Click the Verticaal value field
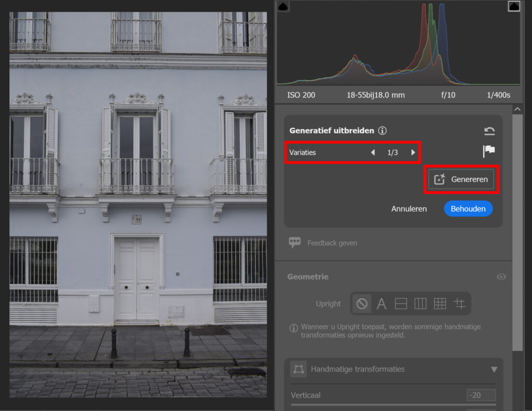532x411 pixels. [481, 395]
